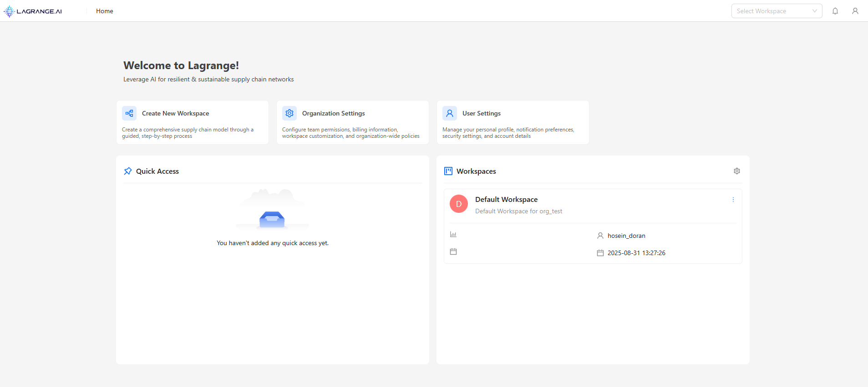This screenshot has width=868, height=387.
Task: Go to the Home tab
Action: coord(105,11)
